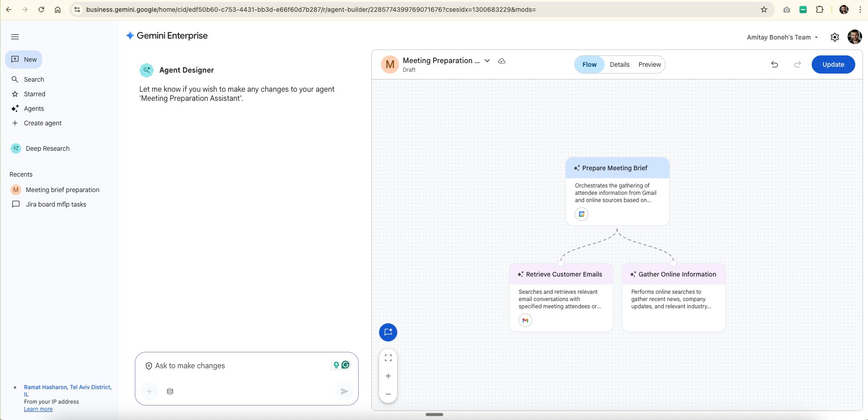
Task: Click the camera screenshot extension icon
Action: tap(787, 10)
